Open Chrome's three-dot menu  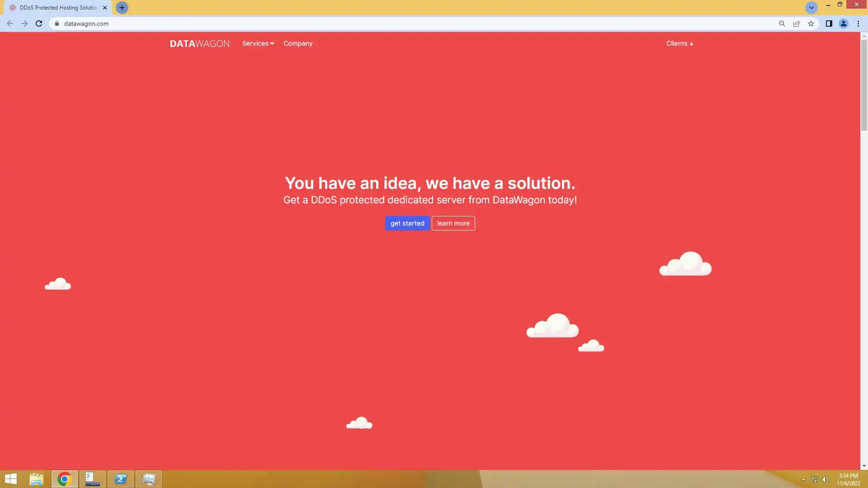tap(858, 23)
